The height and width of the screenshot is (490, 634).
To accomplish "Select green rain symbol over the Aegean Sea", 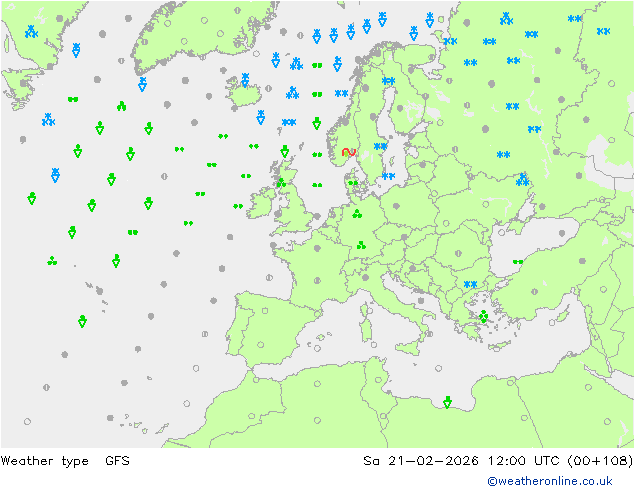I will [x=483, y=316].
